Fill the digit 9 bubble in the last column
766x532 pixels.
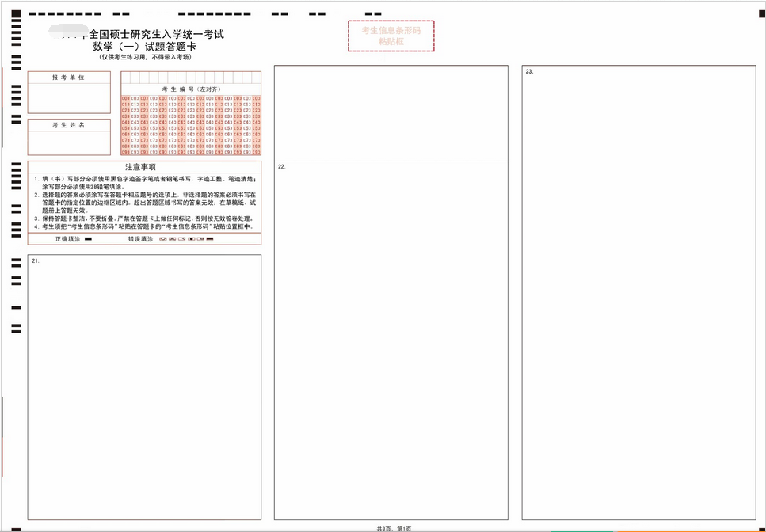[x=256, y=152]
